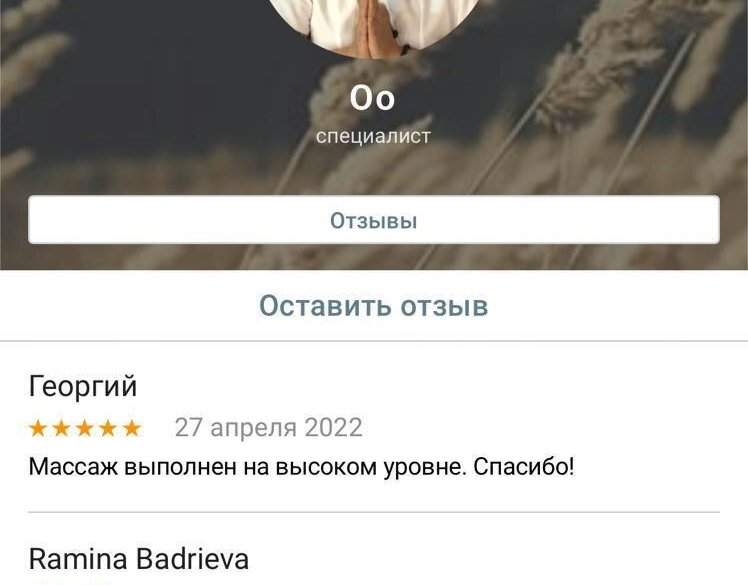Tap the divider line below Георгий's review

(374, 512)
